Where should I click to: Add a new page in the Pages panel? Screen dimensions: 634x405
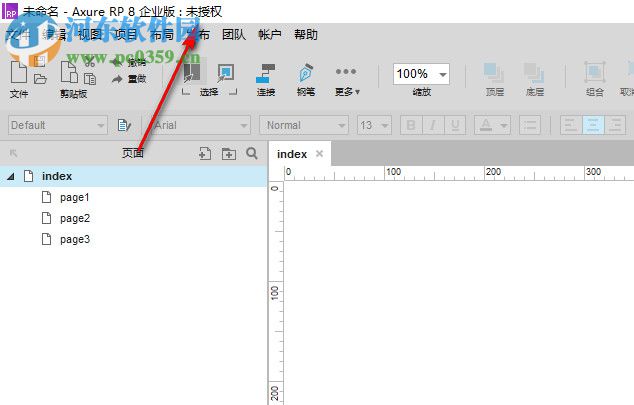[205, 153]
